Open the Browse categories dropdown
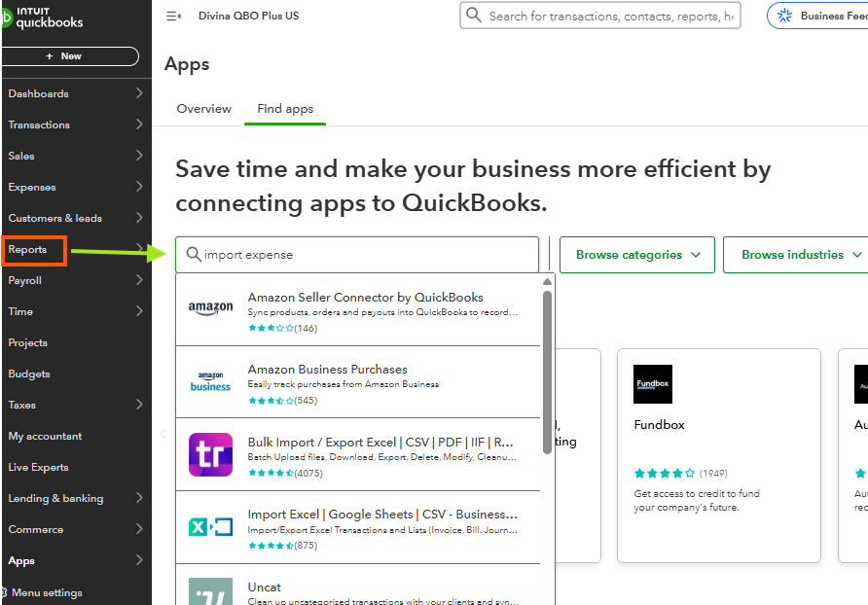Image resolution: width=868 pixels, height=605 pixels. (x=636, y=254)
